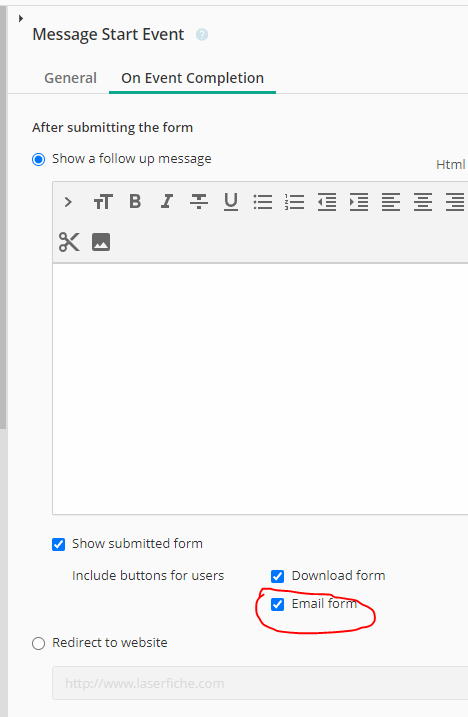Click the scissors icon in toolbar
This screenshot has width=468, height=717.
pos(69,242)
